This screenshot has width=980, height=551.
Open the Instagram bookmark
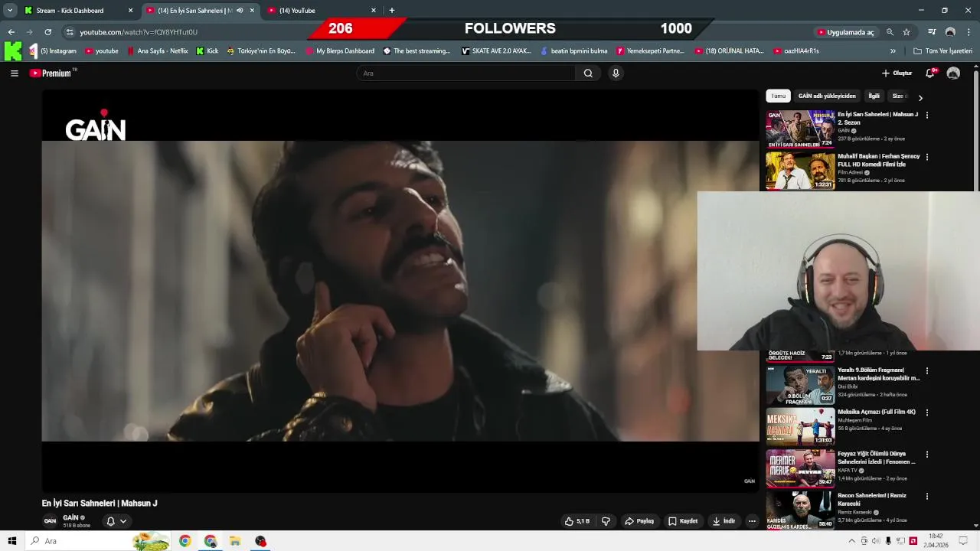tap(53, 51)
